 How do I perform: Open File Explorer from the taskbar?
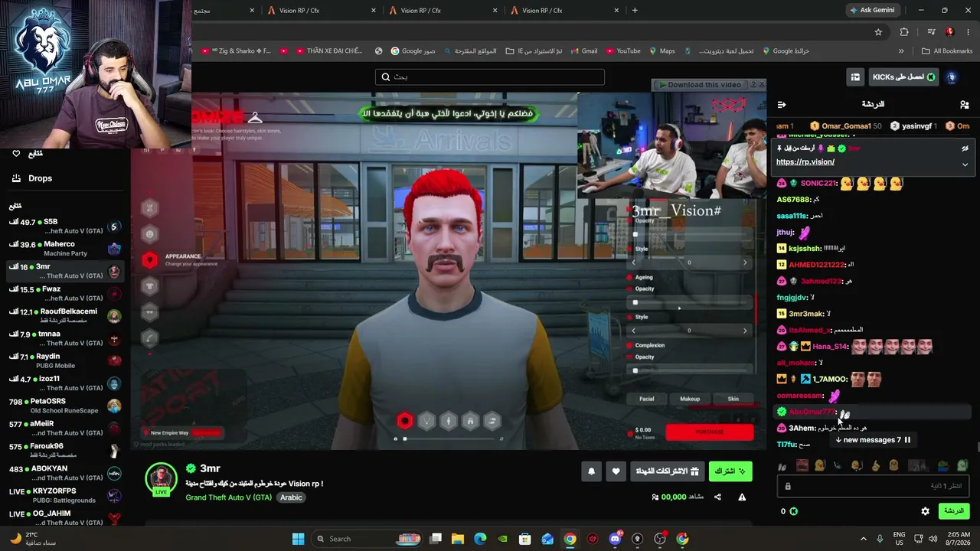point(458,539)
